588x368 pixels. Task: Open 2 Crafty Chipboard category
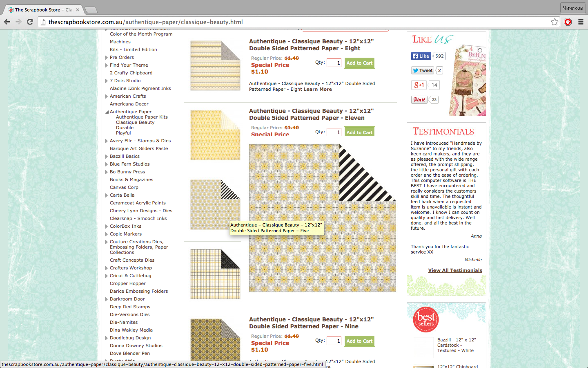(131, 73)
